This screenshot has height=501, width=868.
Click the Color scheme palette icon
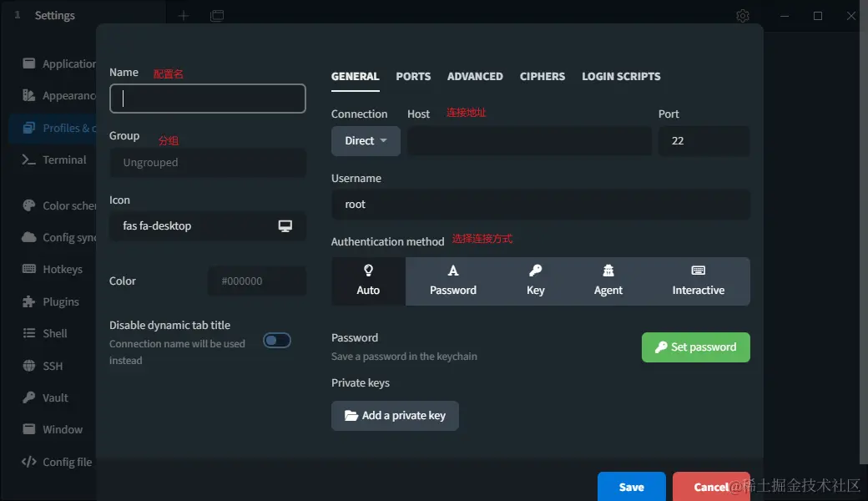coord(28,205)
